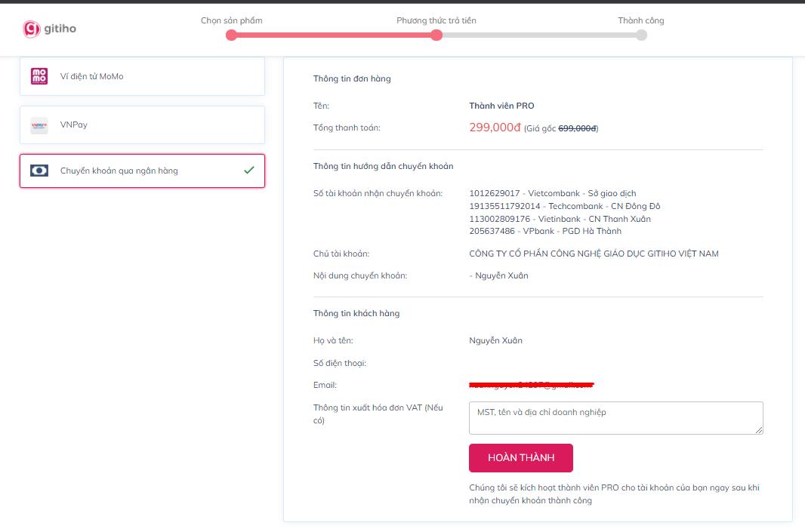Click the gitiho brand name text
The width and height of the screenshot is (805, 532).
click(x=60, y=29)
